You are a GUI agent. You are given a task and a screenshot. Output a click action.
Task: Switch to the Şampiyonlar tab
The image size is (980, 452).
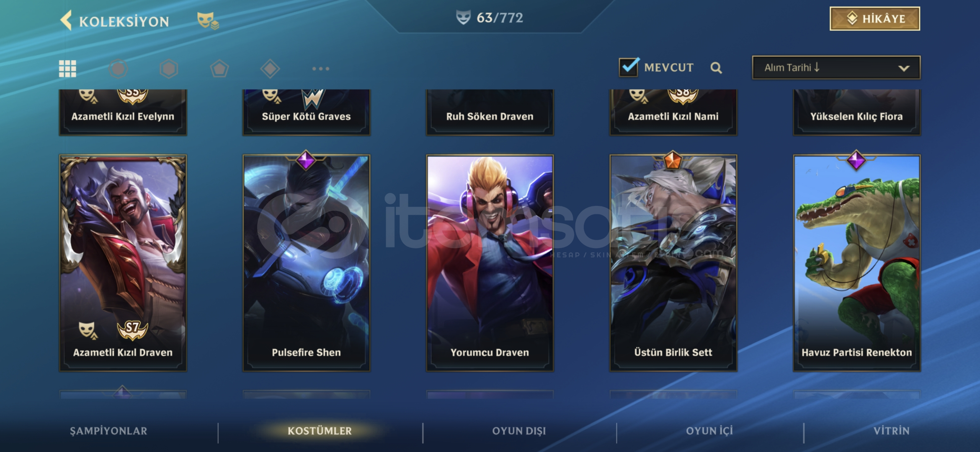108,431
